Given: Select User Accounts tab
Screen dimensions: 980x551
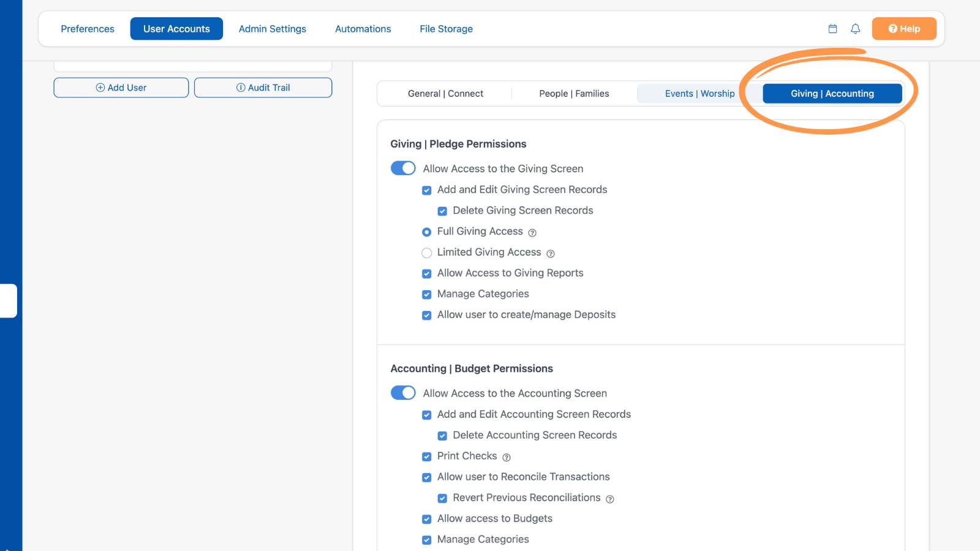Looking at the screenshot, I should pos(176,29).
